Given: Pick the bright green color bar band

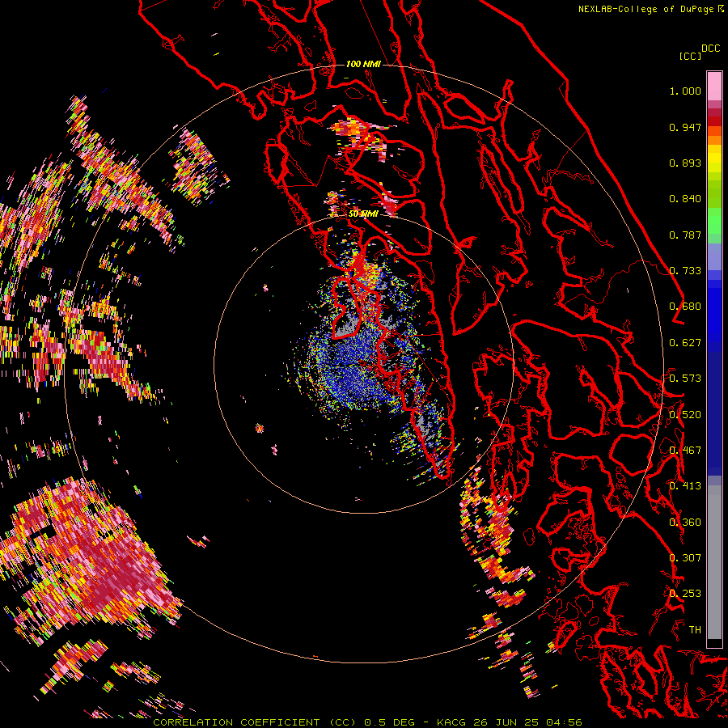Looking at the screenshot, I should click(x=714, y=221).
